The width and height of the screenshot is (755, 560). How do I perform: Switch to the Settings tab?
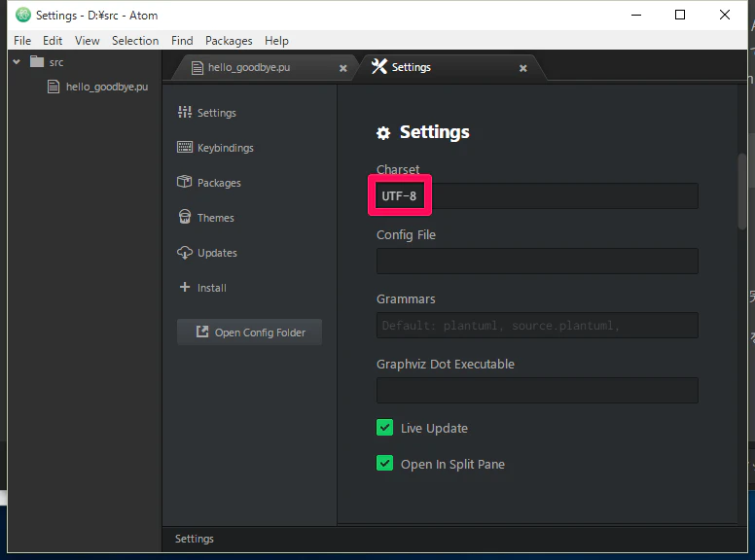(450, 67)
